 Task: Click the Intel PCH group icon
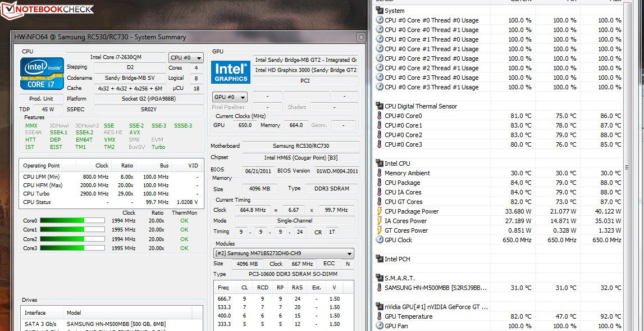click(380, 259)
